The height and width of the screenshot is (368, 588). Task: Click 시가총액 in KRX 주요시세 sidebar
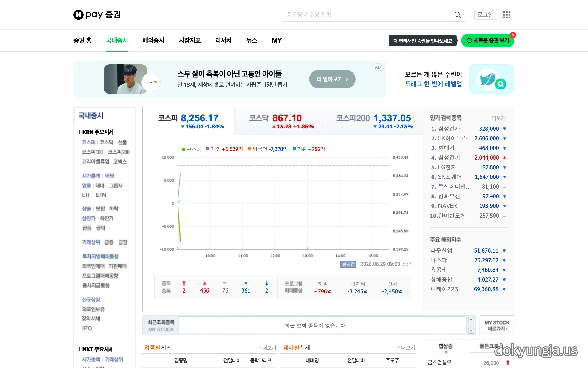point(91,176)
